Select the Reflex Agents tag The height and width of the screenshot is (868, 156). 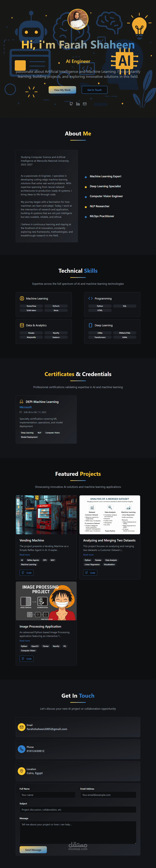[33, 560]
